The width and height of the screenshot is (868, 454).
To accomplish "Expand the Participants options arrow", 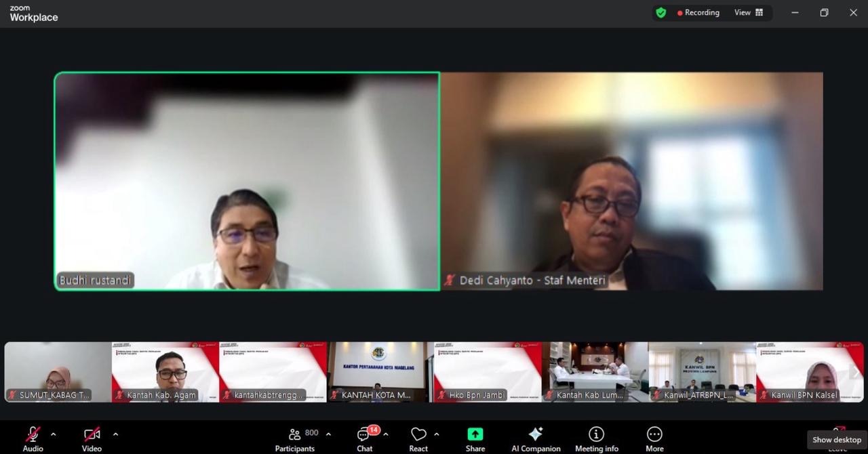I will (x=328, y=434).
